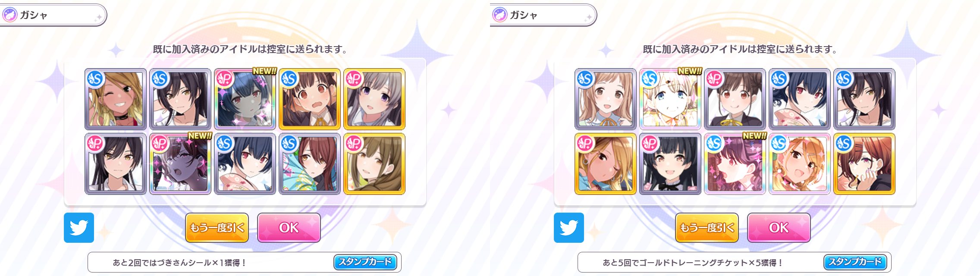Select gold-framed silver-haired idol card, left panel

tap(374, 99)
